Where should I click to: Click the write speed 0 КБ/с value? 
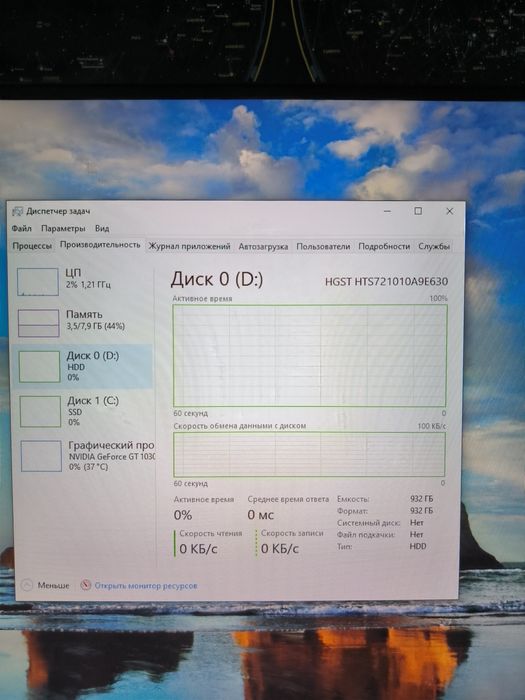280,549
